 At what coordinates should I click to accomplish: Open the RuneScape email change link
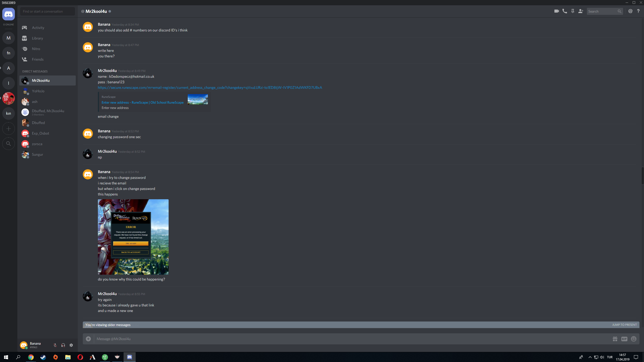tap(210, 88)
